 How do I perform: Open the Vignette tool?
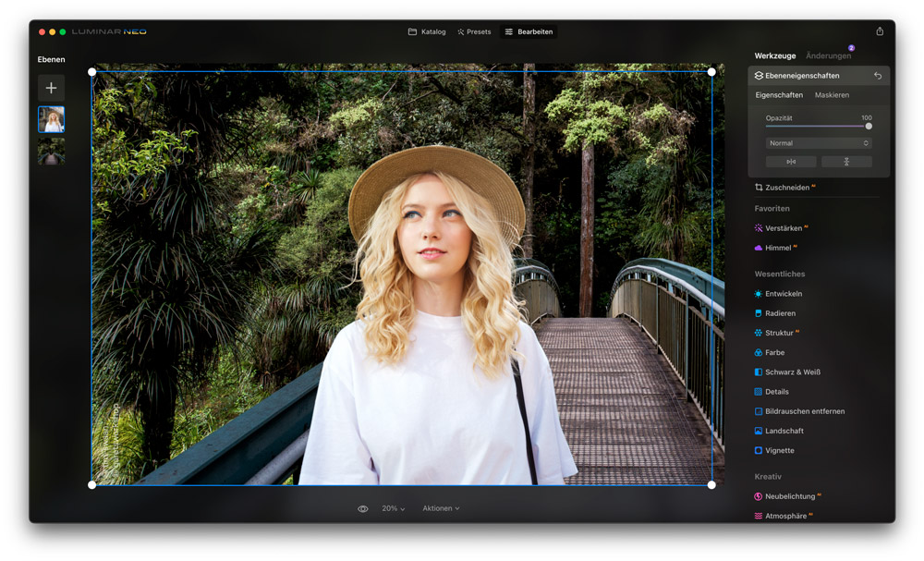tap(774, 451)
